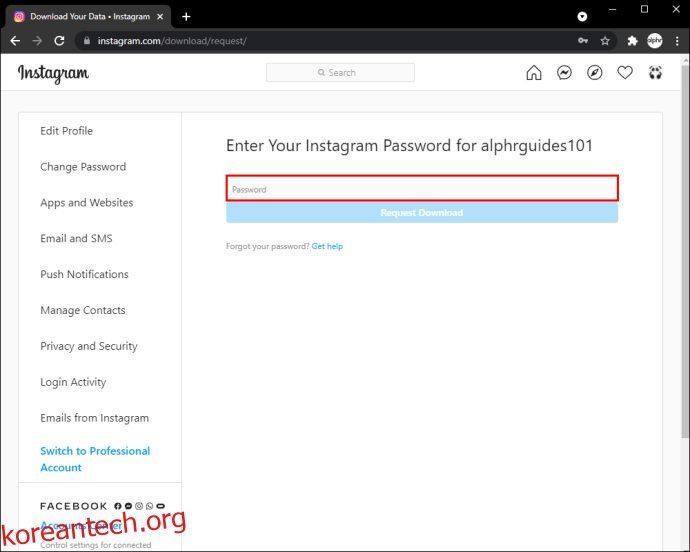Open Login Activity settings

pos(73,382)
